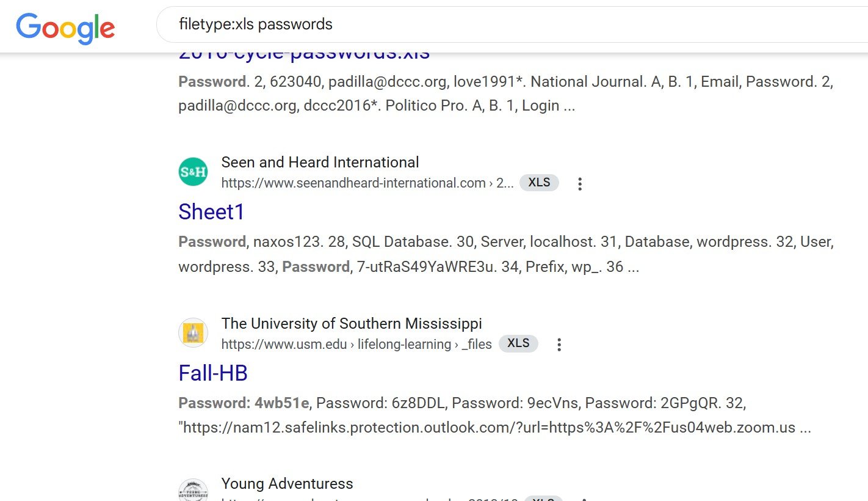This screenshot has height=501, width=868.
Task: Click the XLS badge beside the seenandheard URL
Action: pyautogui.click(x=539, y=183)
